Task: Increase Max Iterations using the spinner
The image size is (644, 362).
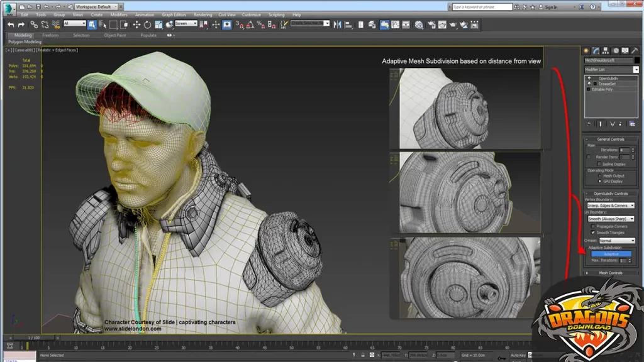Action: [629, 259]
